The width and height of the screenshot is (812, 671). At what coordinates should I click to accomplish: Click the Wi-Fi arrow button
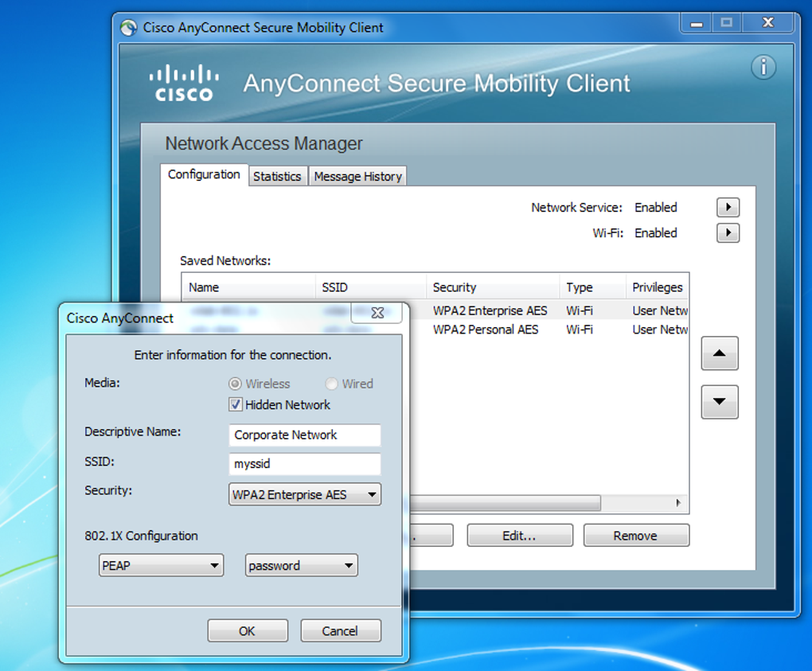tap(728, 233)
